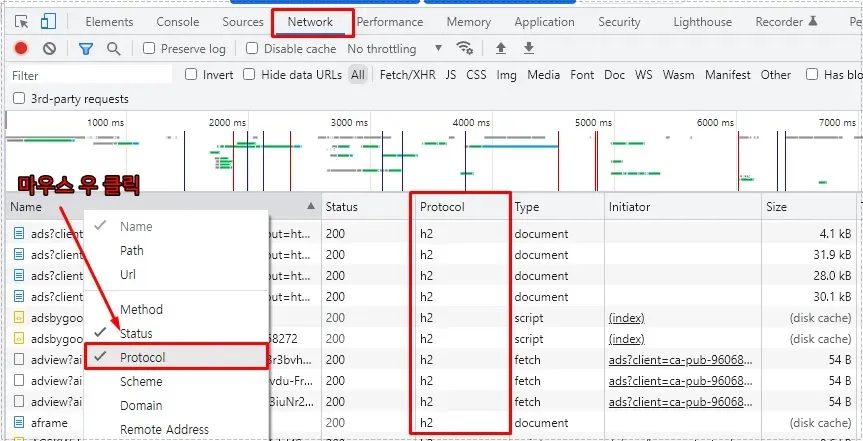Enable Preserve log checkbox
The height and width of the screenshot is (441, 863).
[149, 48]
